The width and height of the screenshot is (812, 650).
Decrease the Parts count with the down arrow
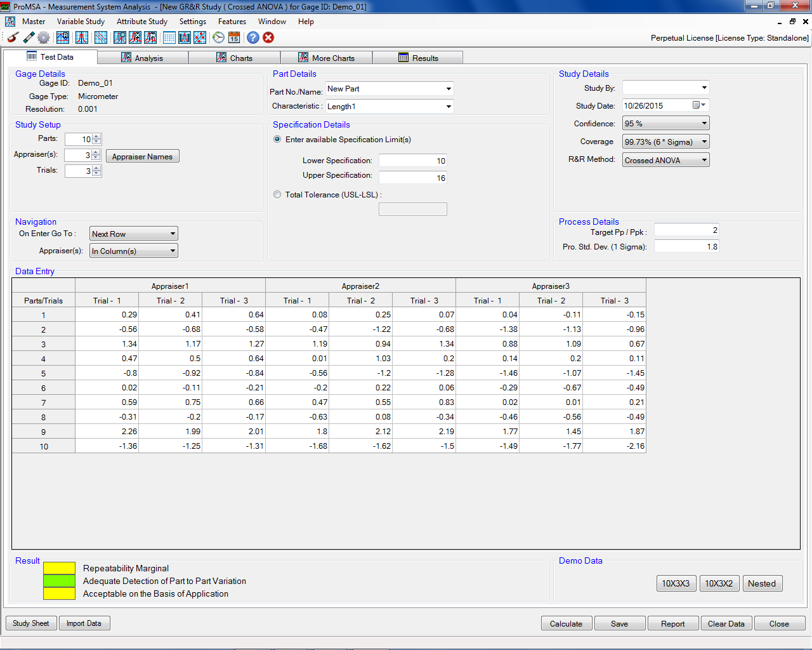click(x=96, y=142)
